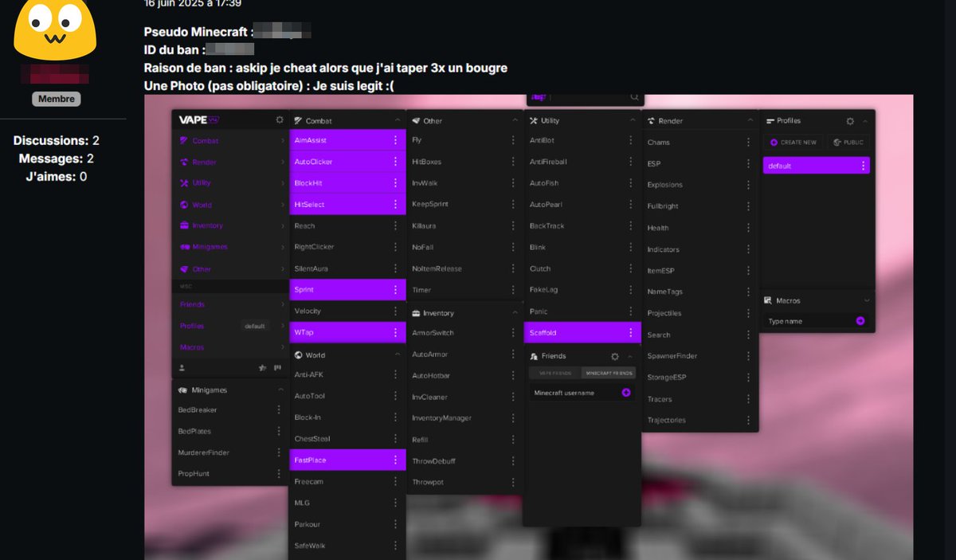Switch to Minecraft Friends tab

click(x=608, y=373)
